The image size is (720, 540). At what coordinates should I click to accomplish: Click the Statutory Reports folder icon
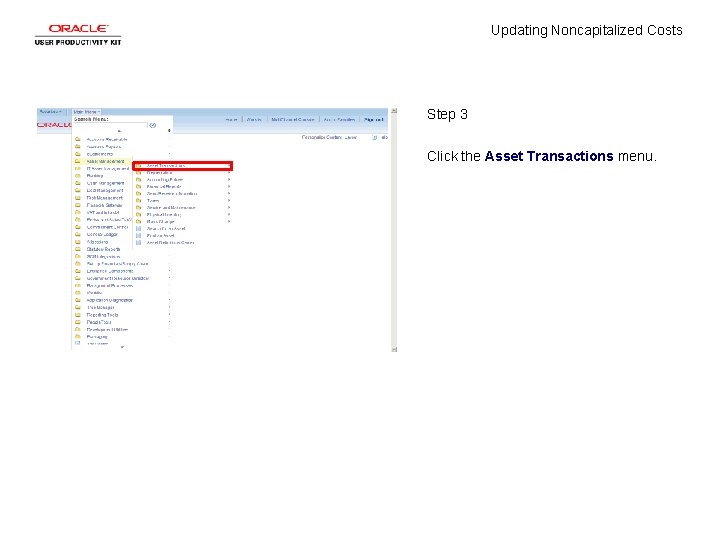[78, 249]
